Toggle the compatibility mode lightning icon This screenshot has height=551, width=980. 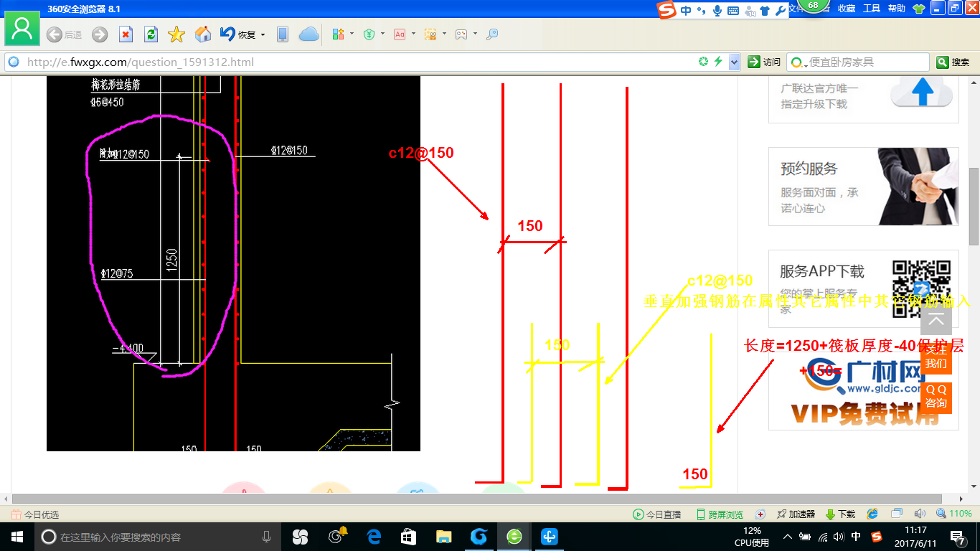point(718,62)
